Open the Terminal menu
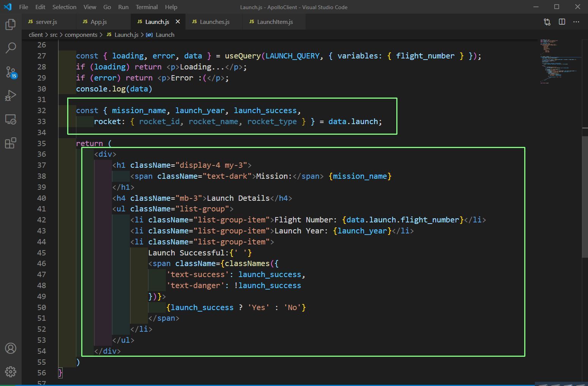The height and width of the screenshot is (386, 588). point(147,7)
